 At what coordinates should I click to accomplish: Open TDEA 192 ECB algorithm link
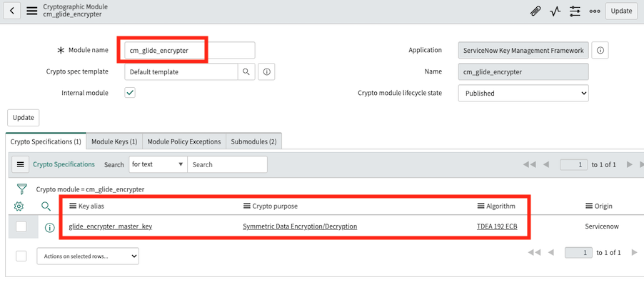pos(497,226)
